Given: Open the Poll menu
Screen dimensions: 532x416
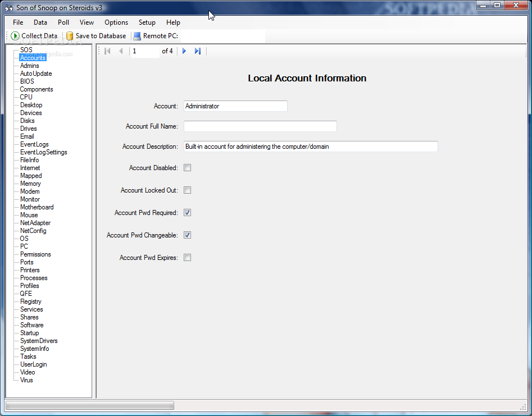Looking at the screenshot, I should click(63, 22).
